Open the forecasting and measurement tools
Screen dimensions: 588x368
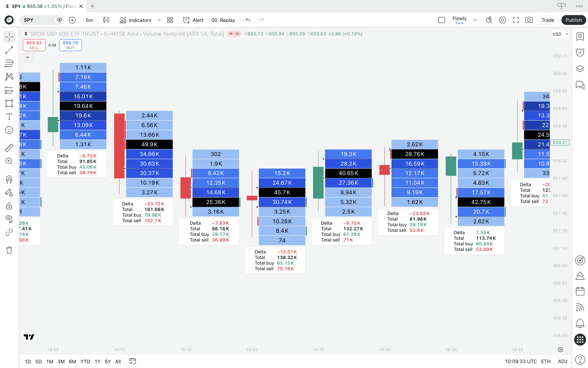click(9, 90)
